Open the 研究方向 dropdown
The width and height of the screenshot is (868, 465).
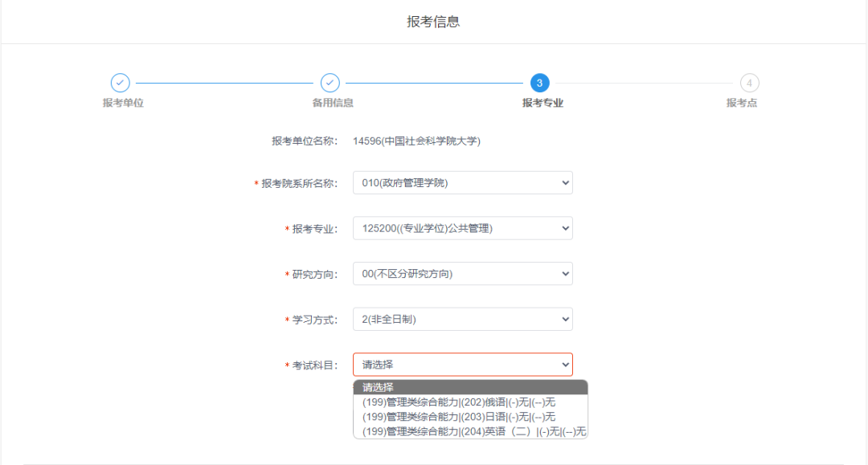coord(463,274)
